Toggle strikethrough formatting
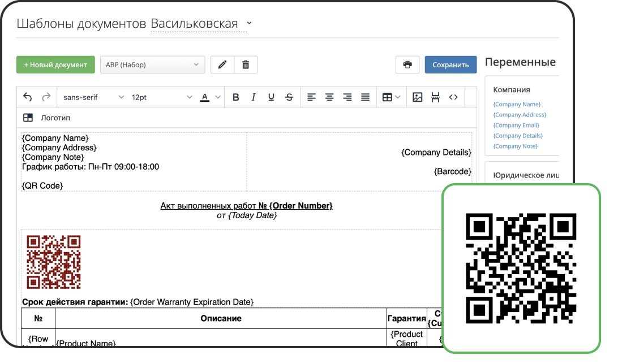 pos(289,97)
